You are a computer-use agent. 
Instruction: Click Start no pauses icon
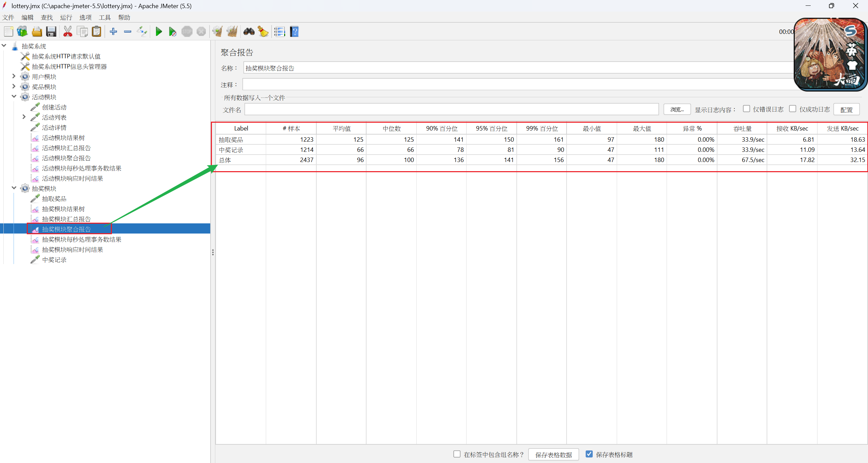(x=172, y=32)
